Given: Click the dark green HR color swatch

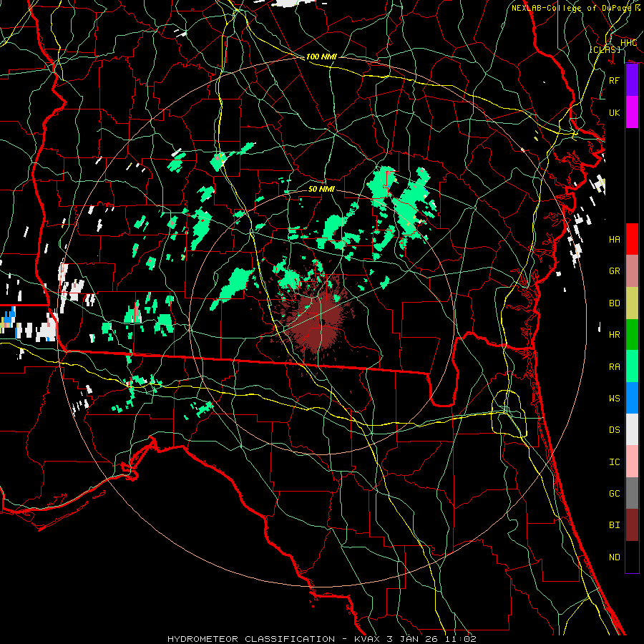Looking at the screenshot, I should pyautogui.click(x=632, y=335).
